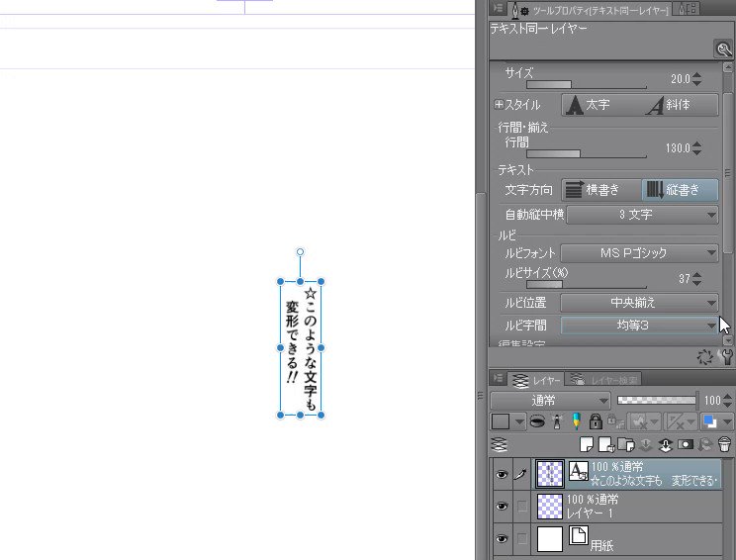
Task: Open sub tool detail wrench at panel bottom
Action: [x=726, y=357]
